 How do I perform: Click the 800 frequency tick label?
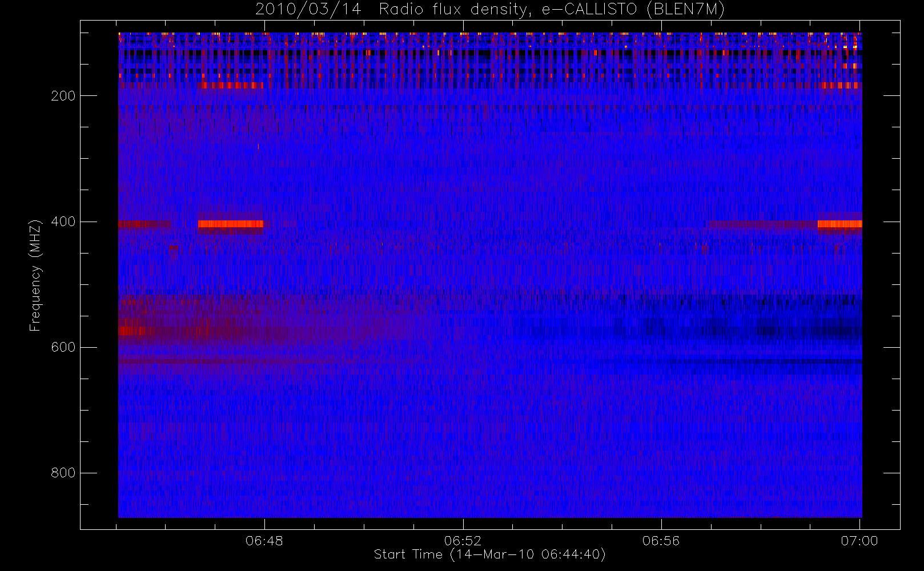[63, 473]
